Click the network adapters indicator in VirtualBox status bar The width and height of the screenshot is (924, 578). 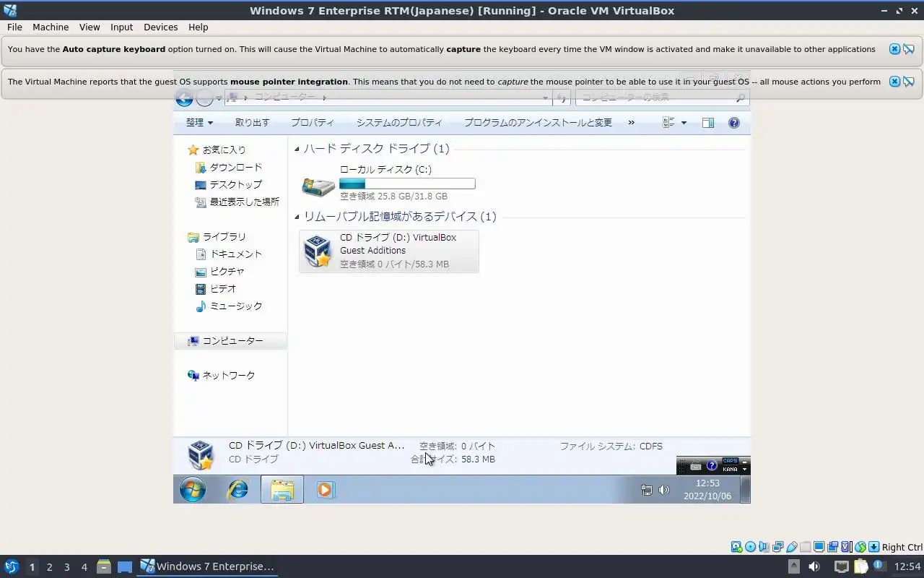778,547
